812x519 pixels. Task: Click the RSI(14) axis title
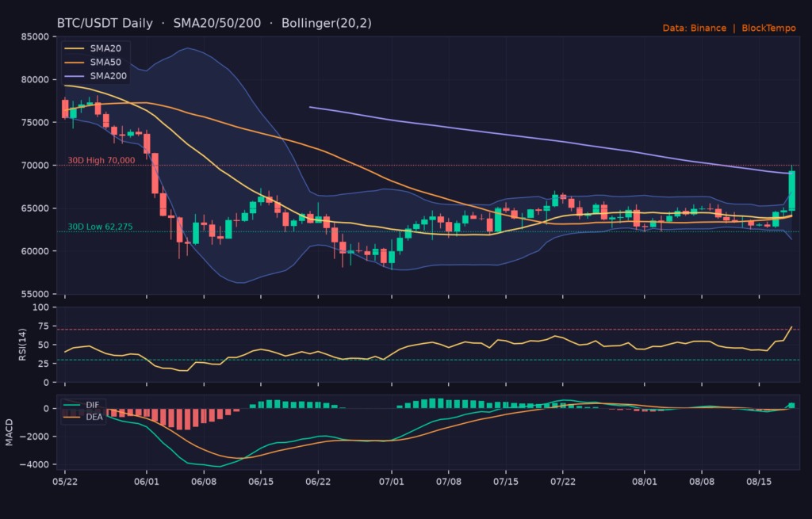click(x=22, y=345)
